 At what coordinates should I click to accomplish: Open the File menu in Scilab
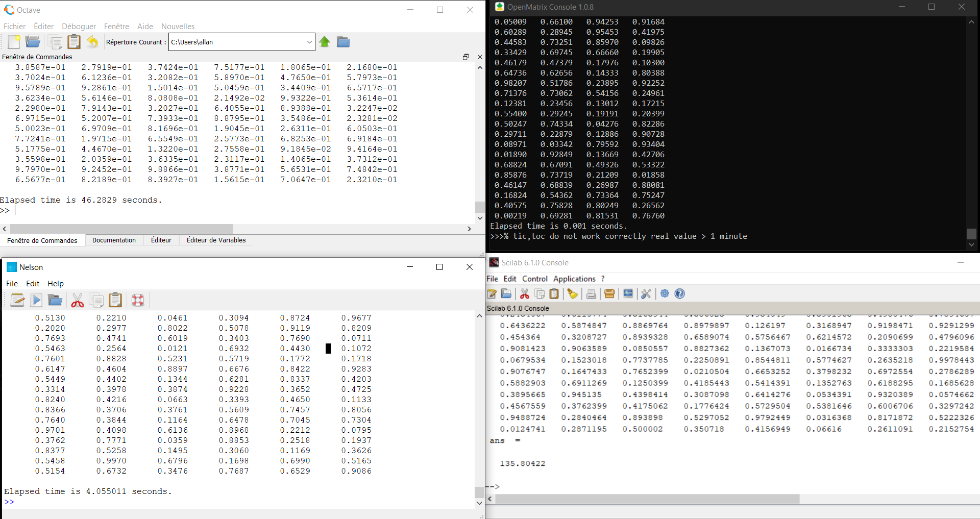click(492, 279)
